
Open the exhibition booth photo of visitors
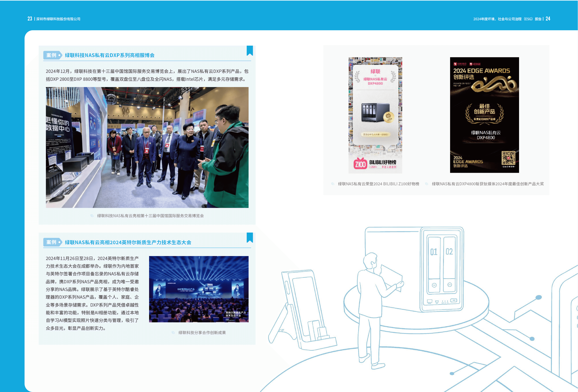(147, 147)
